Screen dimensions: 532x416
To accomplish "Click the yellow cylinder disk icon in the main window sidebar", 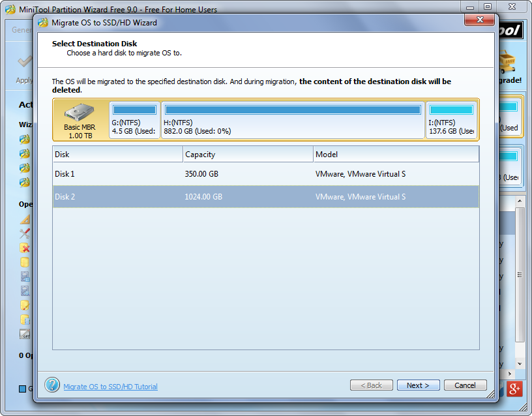I will coord(24,262).
